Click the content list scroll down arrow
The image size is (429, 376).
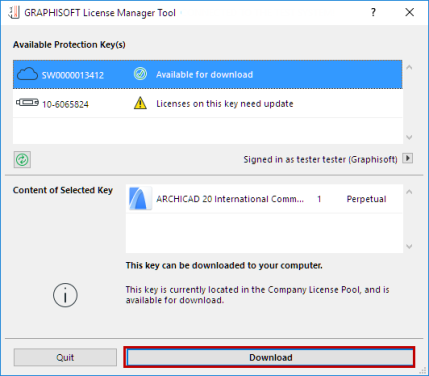pos(409,246)
